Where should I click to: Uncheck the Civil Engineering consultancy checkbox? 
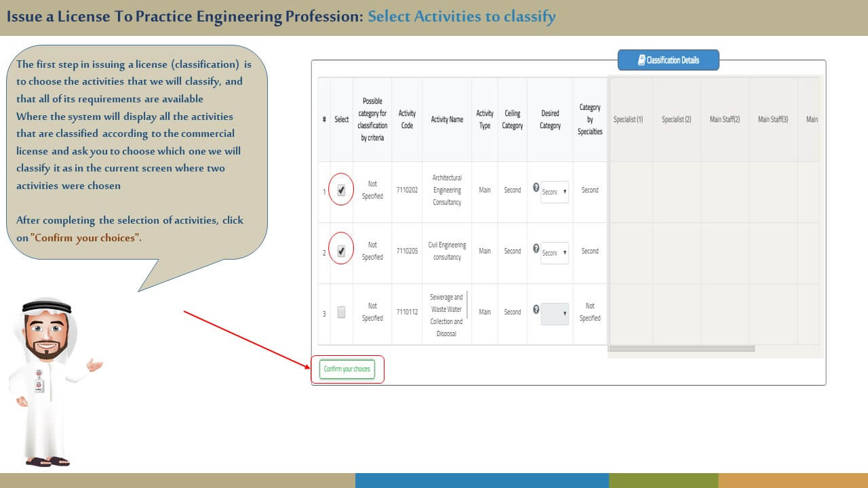click(x=341, y=251)
